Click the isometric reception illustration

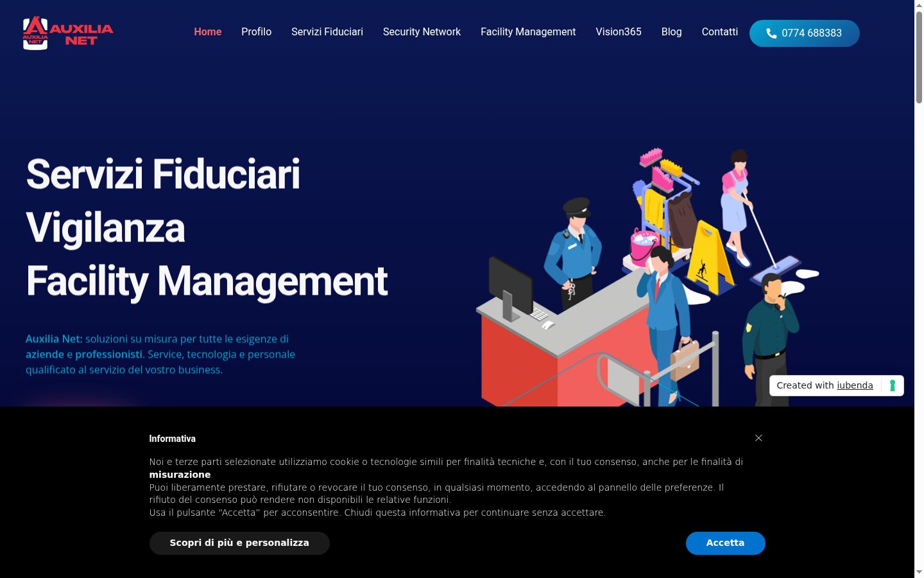click(647, 277)
